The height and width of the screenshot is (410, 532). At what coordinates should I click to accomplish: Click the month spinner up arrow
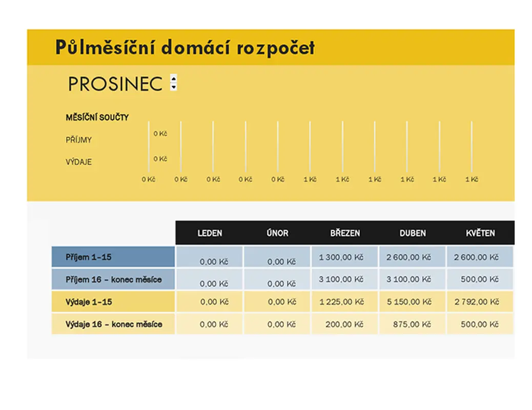coord(174,79)
